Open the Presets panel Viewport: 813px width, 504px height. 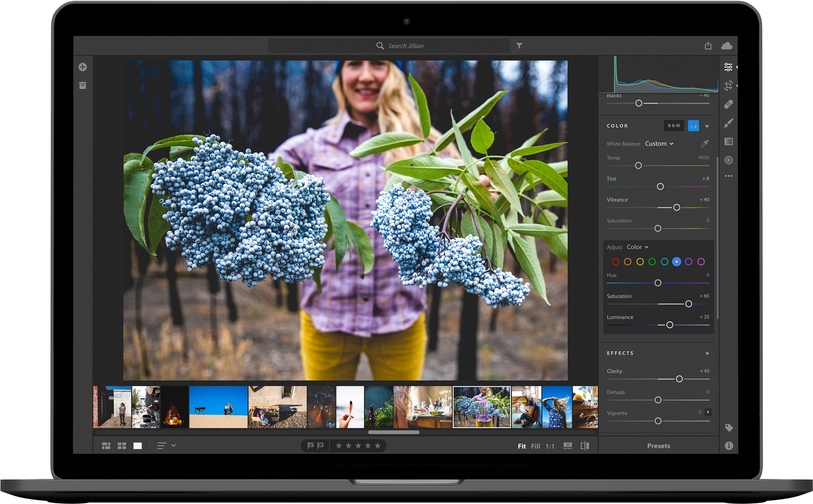[x=658, y=446]
